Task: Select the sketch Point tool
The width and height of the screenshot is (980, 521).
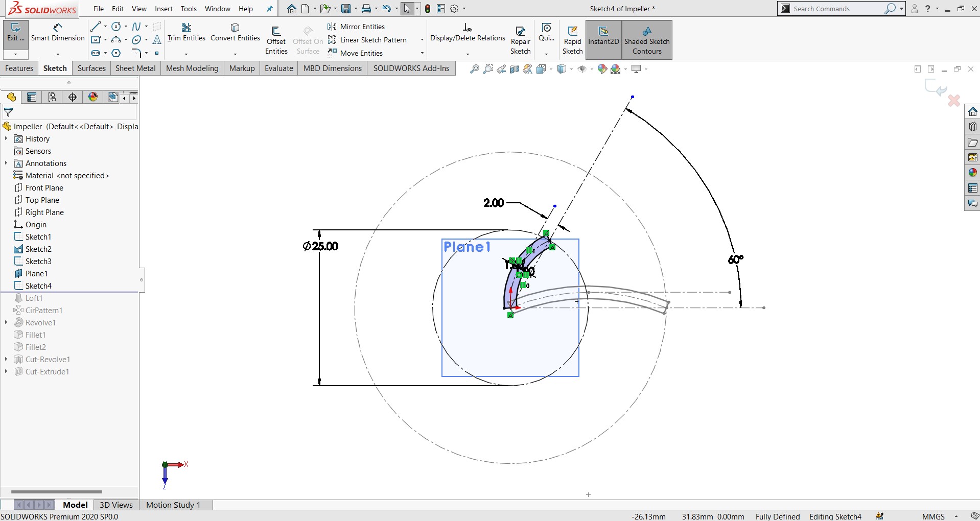Action: 157,53
